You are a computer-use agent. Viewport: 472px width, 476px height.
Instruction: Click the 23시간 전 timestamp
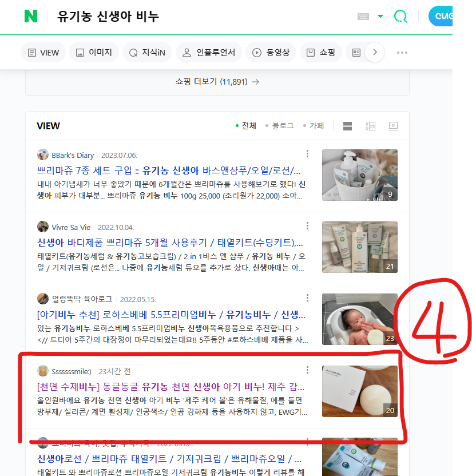point(115,371)
